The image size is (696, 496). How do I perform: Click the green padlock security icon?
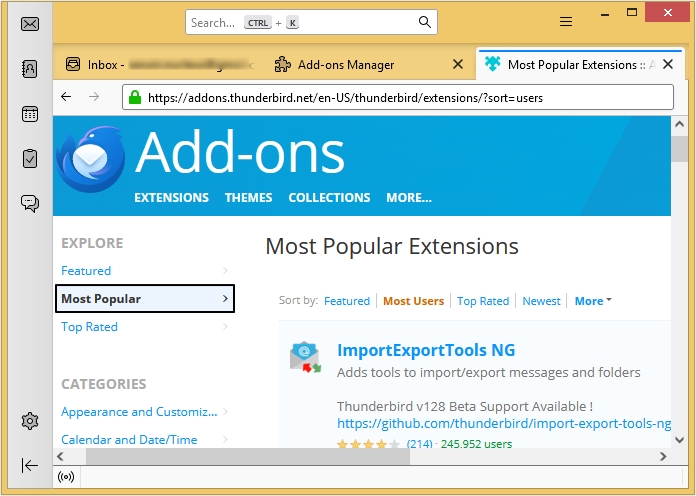(x=135, y=97)
